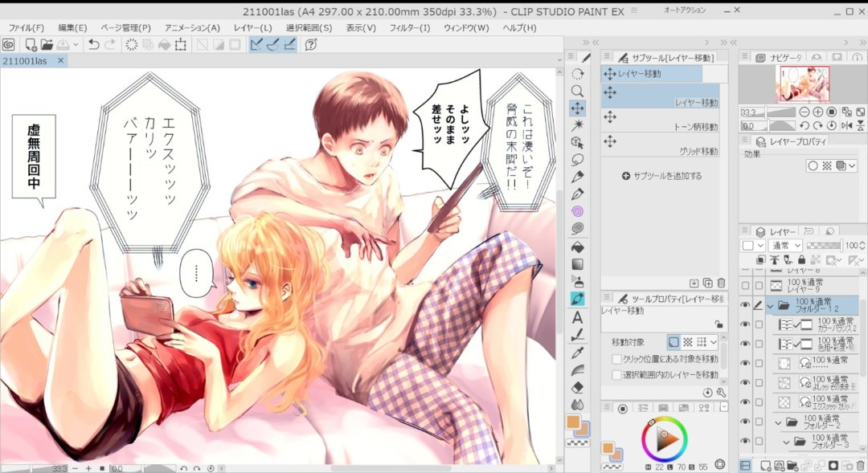This screenshot has height=473, width=868.
Task: Enable 'クリック位置にある対象を移動' checkbox
Action: 616,359
